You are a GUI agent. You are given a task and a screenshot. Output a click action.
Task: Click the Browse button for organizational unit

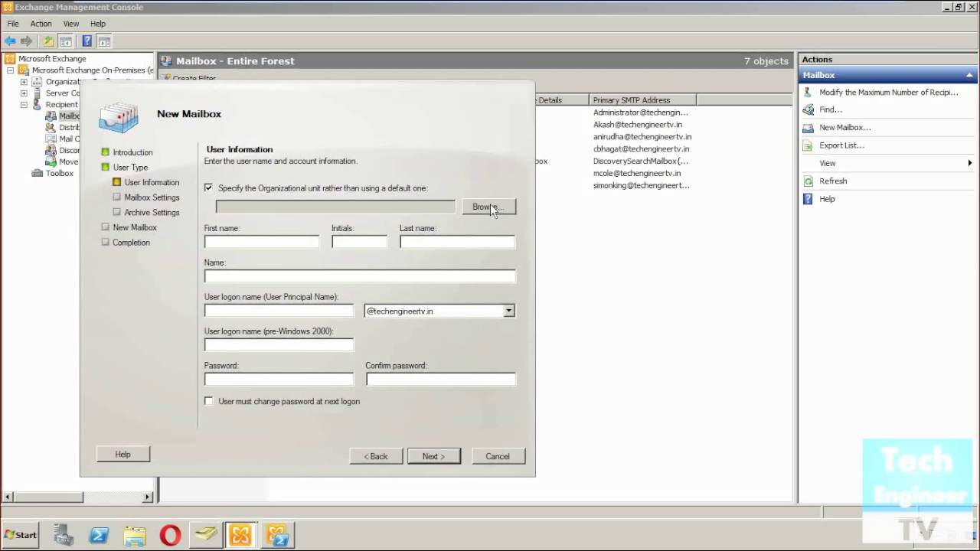tap(488, 207)
